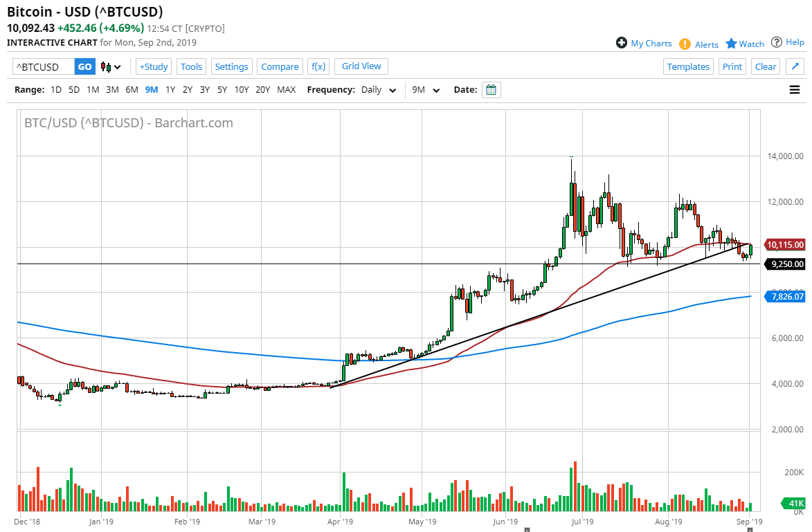Open the Date calendar picker icon
The width and height of the screenshot is (812, 532).
tap(491, 89)
